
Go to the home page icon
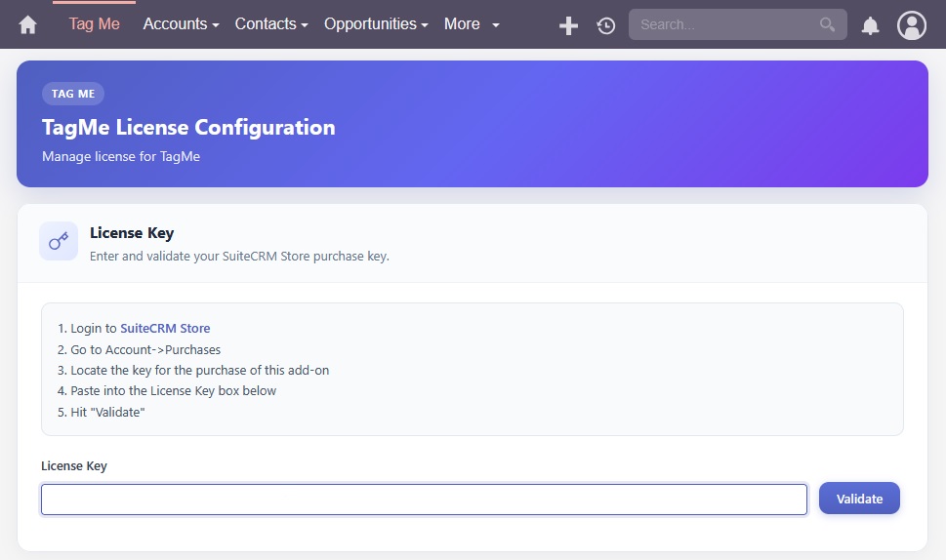[x=27, y=24]
